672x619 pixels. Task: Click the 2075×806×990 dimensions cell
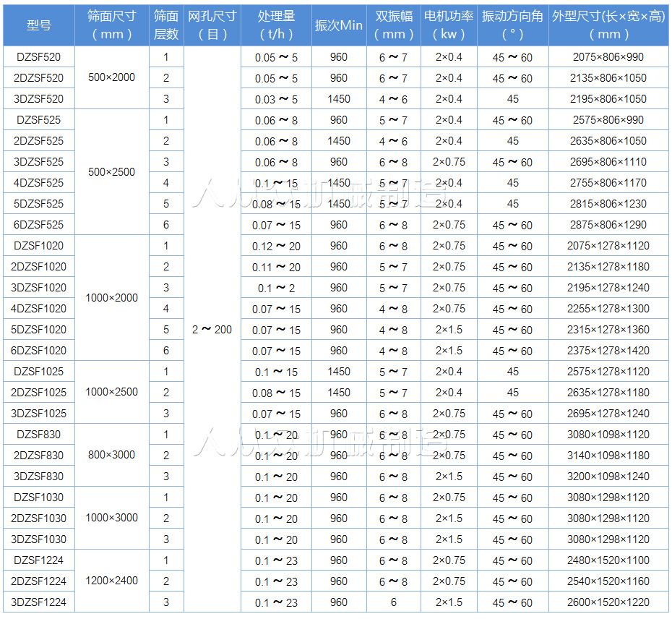[608, 57]
